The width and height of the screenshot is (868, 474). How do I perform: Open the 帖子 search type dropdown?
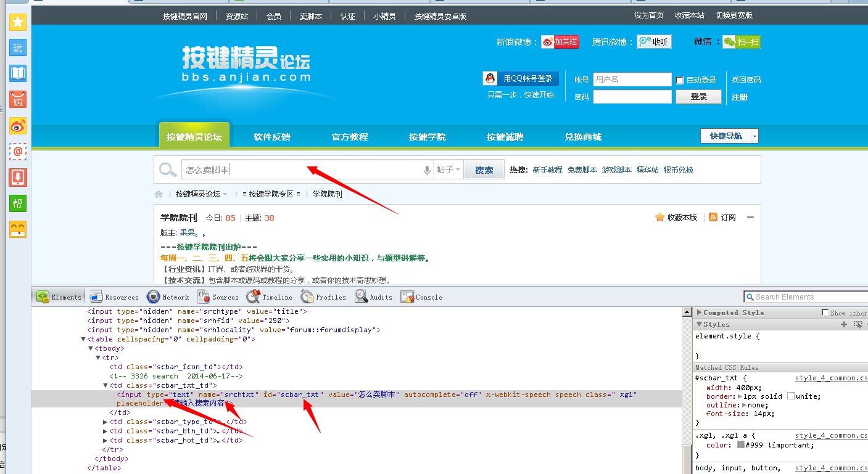pos(448,170)
